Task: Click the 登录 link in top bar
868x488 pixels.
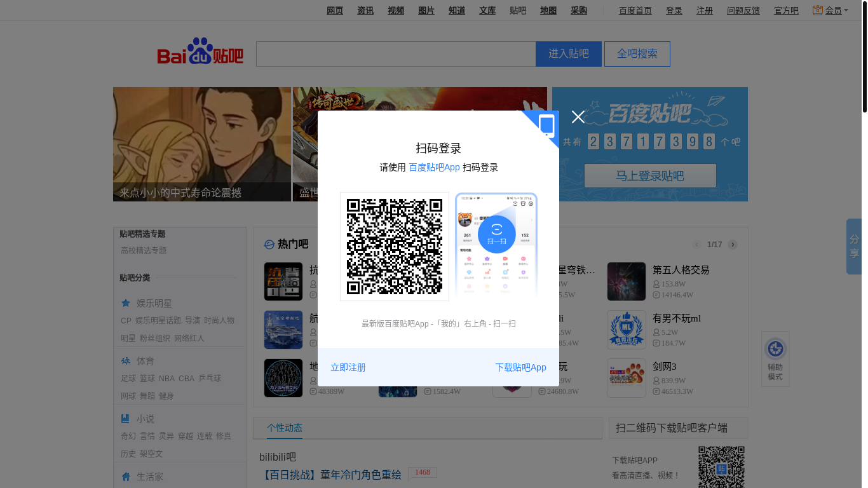Action: click(x=674, y=10)
